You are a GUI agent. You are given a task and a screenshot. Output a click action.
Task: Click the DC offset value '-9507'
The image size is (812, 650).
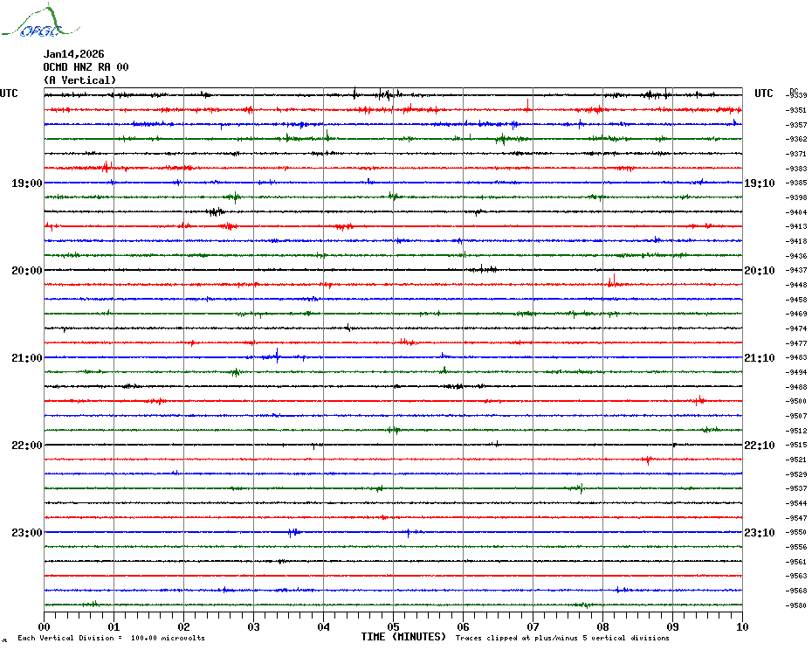(796, 416)
